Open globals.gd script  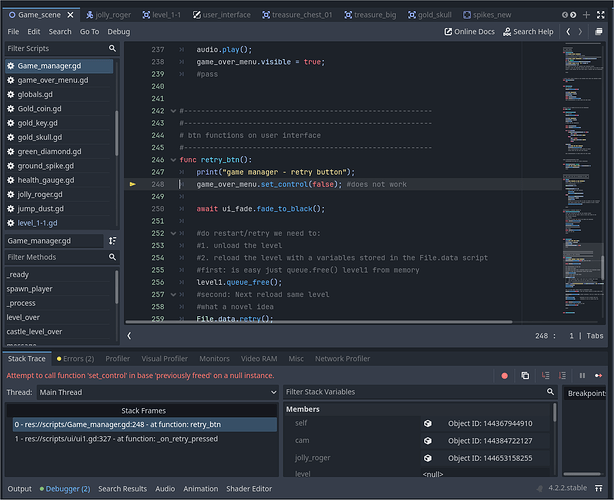click(x=59, y=94)
